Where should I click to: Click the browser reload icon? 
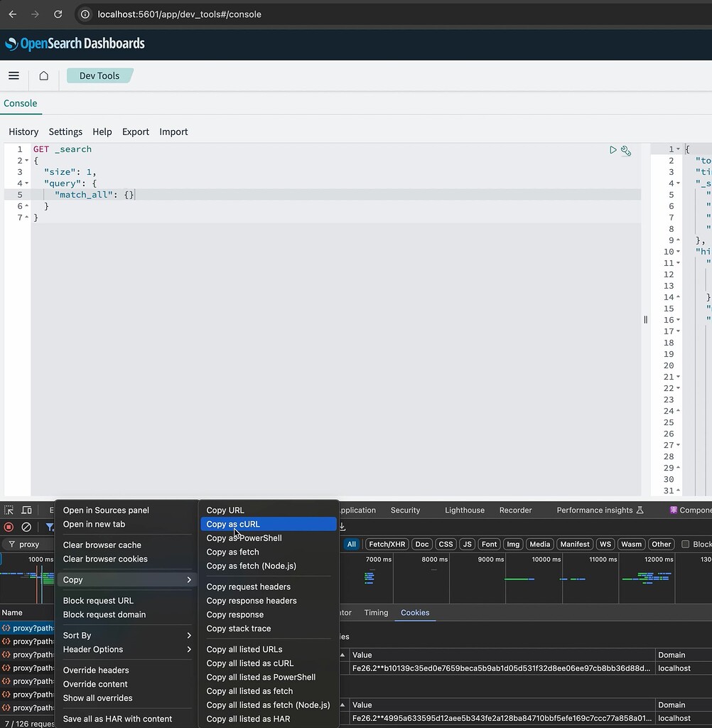click(x=58, y=14)
